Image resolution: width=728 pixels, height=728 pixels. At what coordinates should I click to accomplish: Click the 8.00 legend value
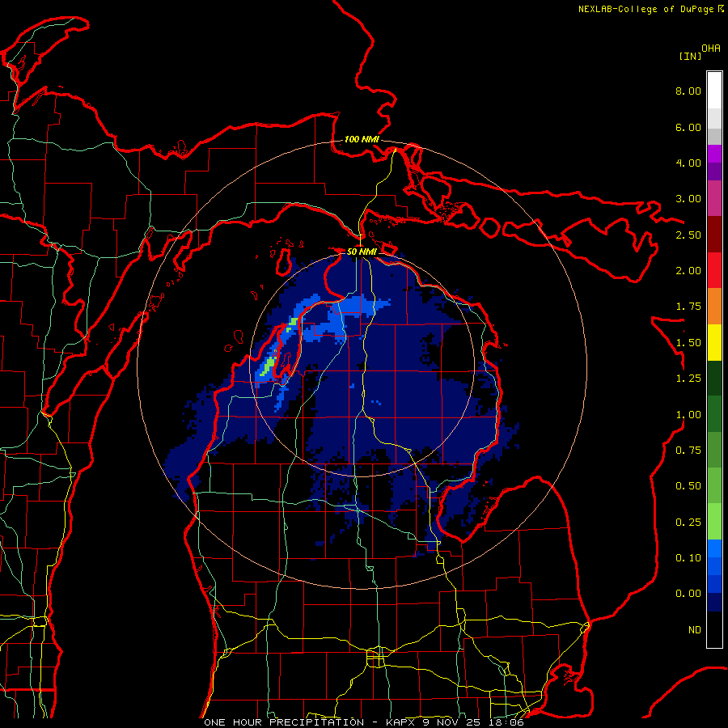pos(688,91)
